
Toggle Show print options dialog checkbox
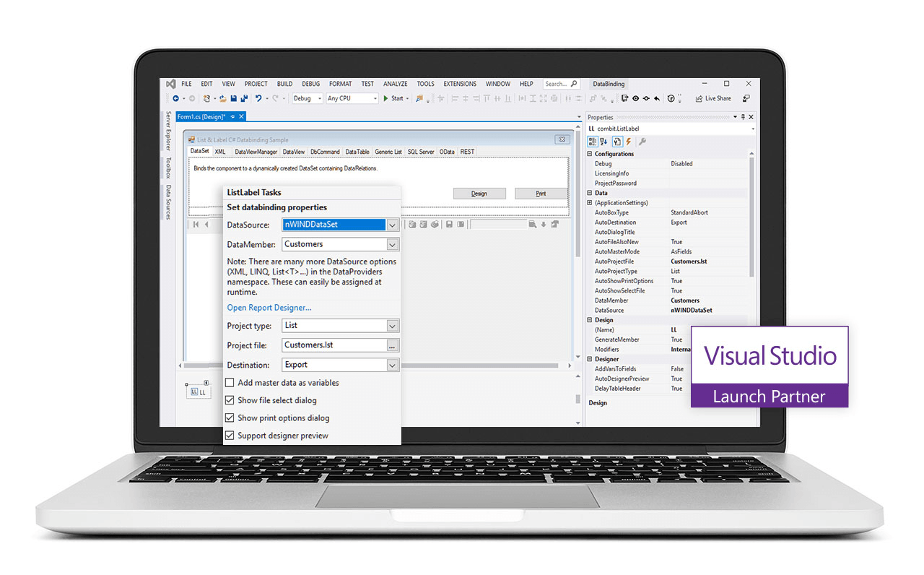click(x=230, y=418)
